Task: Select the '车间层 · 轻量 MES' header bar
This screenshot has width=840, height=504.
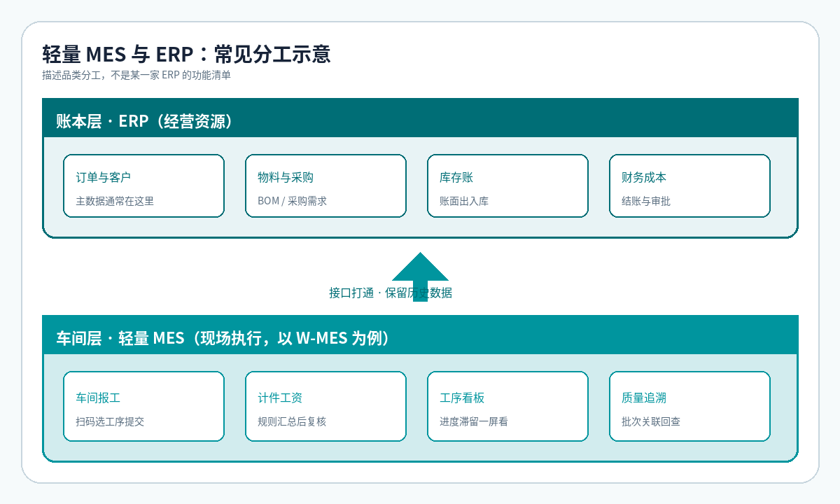Action: (x=420, y=335)
